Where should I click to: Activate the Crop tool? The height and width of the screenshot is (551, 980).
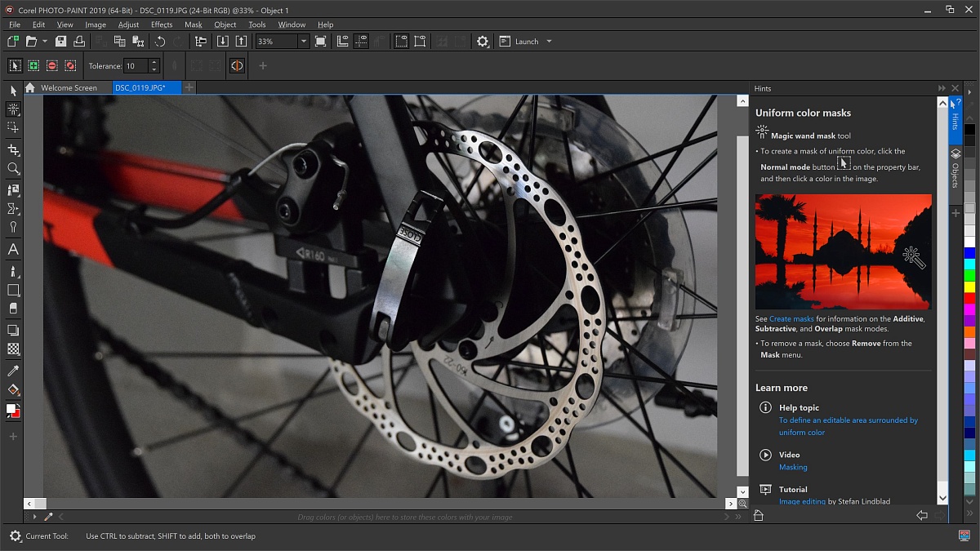pos(13,149)
